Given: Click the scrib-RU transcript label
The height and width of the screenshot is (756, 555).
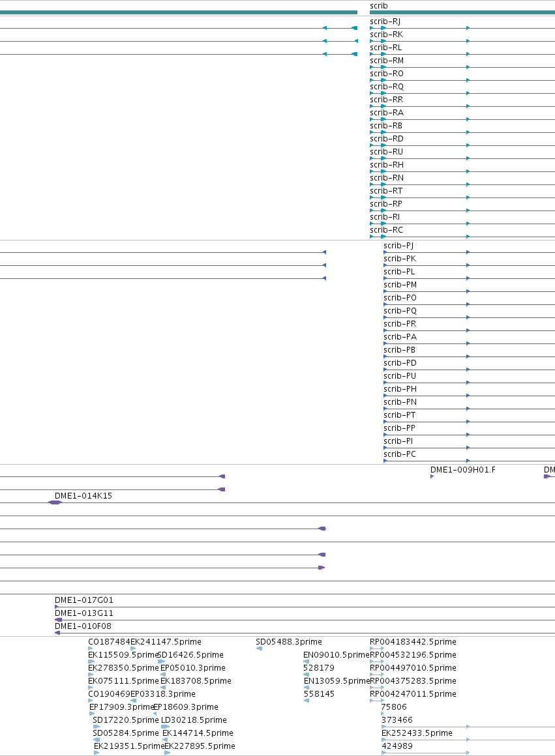Looking at the screenshot, I should [386, 151].
